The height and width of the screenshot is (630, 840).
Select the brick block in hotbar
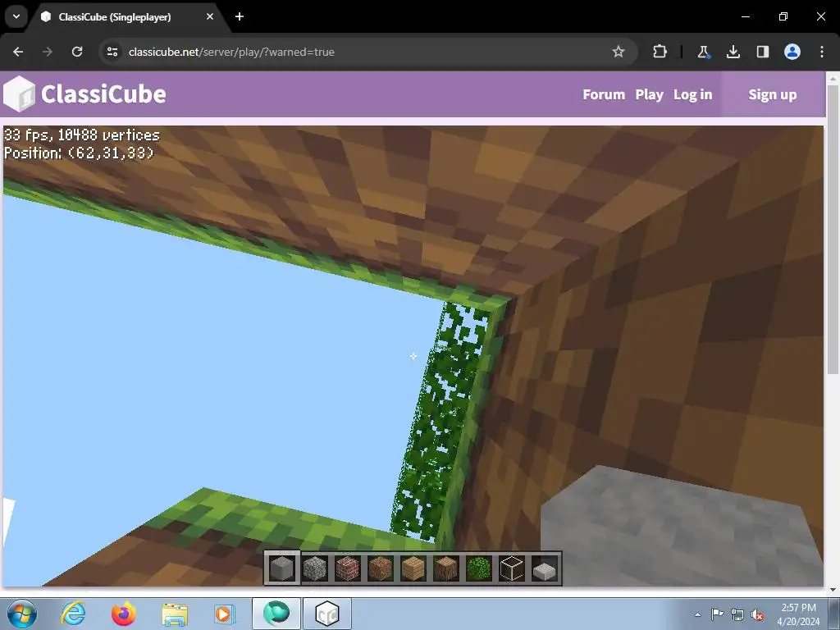[348, 568]
